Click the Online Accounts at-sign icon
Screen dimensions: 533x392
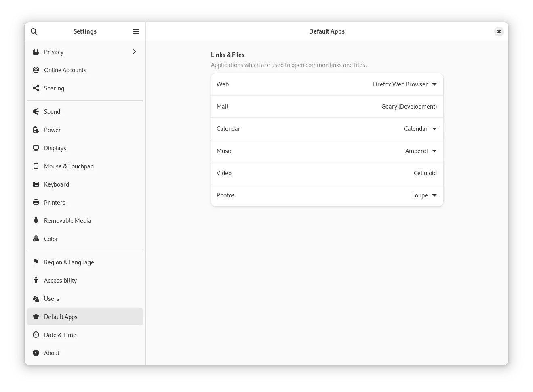(36, 70)
